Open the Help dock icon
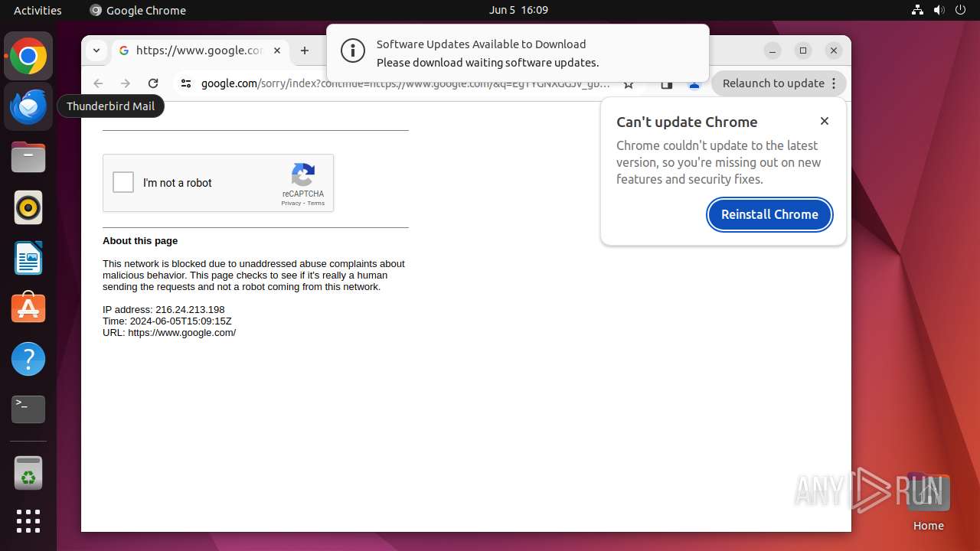 [28, 359]
